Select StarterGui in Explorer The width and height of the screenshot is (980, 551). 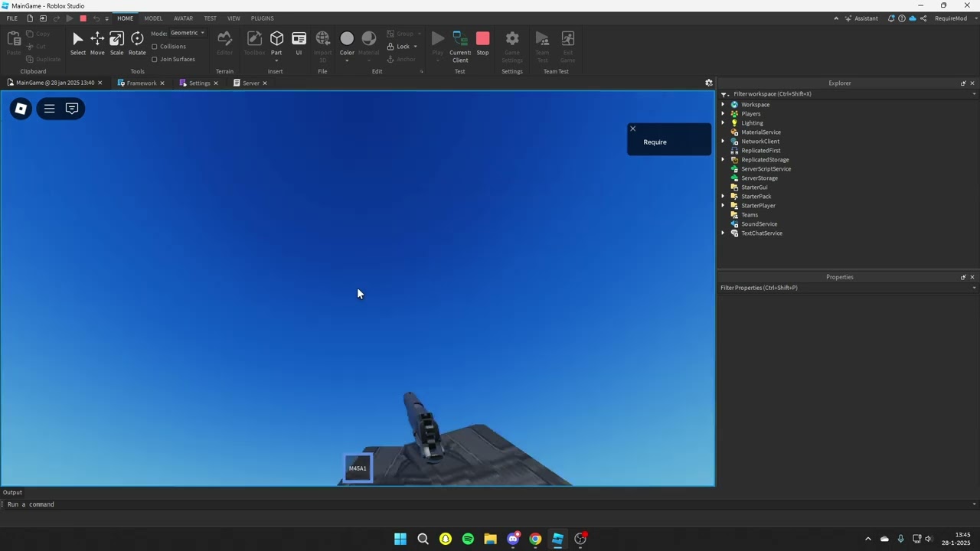(754, 187)
